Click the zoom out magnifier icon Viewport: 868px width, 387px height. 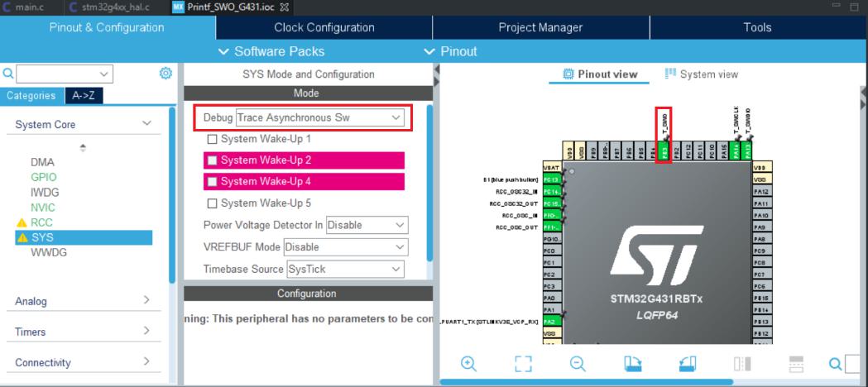click(x=578, y=363)
